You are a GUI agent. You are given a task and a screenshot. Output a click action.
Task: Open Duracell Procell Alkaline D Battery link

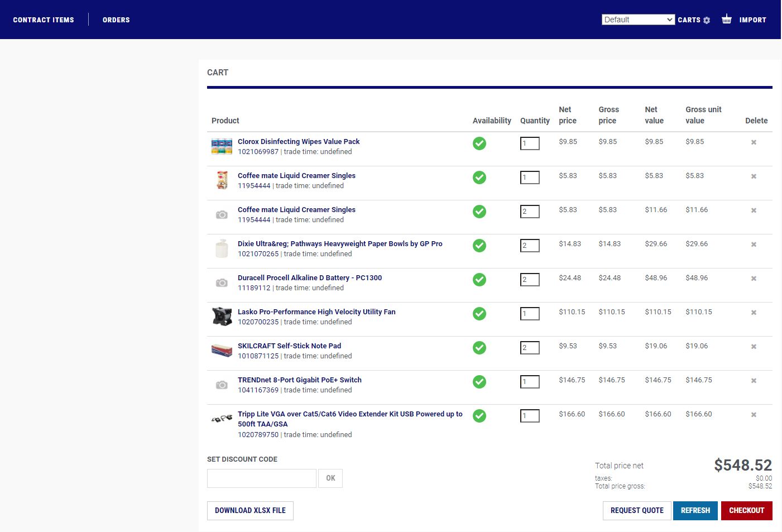[310, 278]
